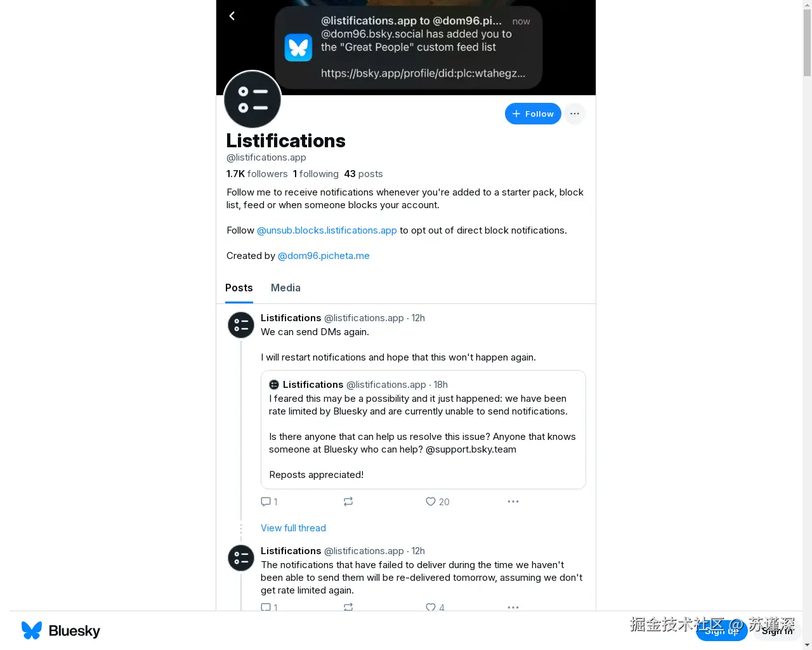Switch to the Media tab

pos(285,288)
